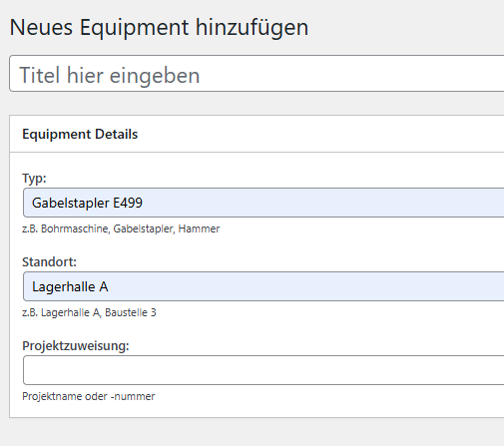This screenshot has height=446, width=504.
Task: Place cursor after 'Lagerhalle A' in Standort field
Action: tap(109, 286)
